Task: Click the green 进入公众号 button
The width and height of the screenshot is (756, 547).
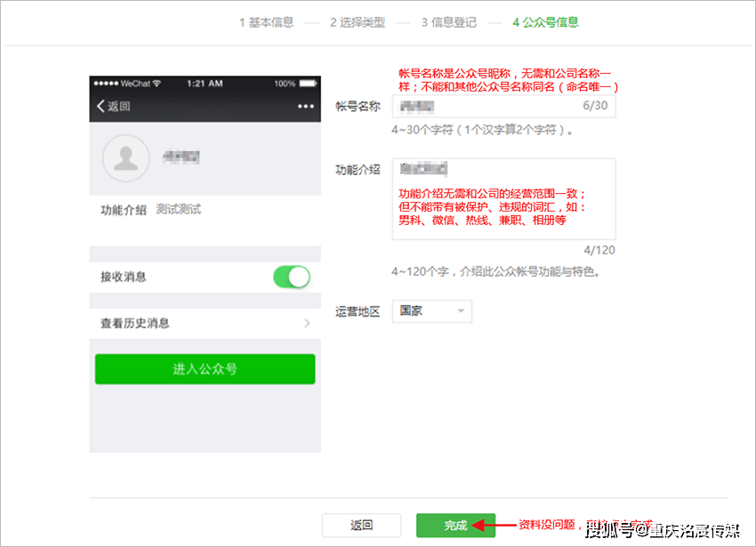Action: pyautogui.click(x=205, y=369)
